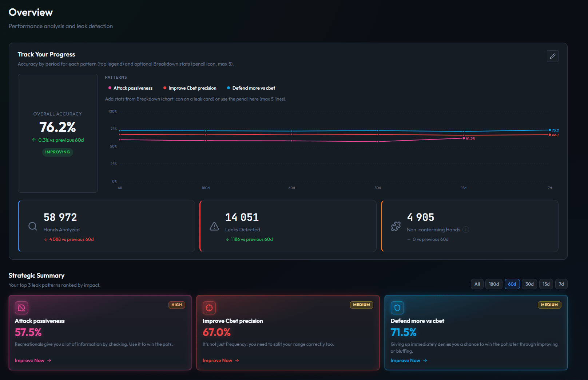The image size is (588, 380).
Task: Click the 14 051 leaks detected value
Action: tap(242, 217)
